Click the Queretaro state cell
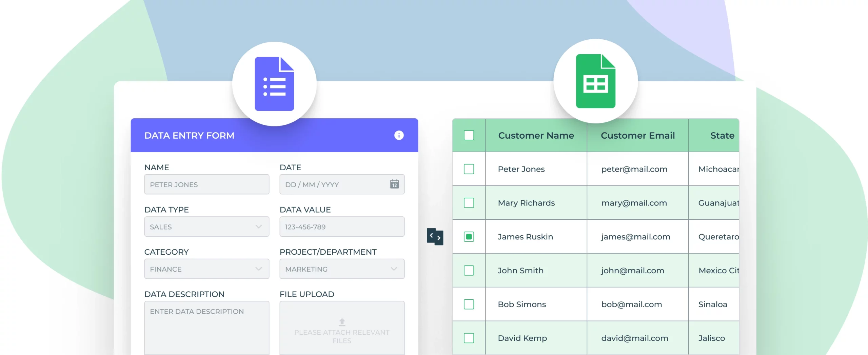 point(714,237)
